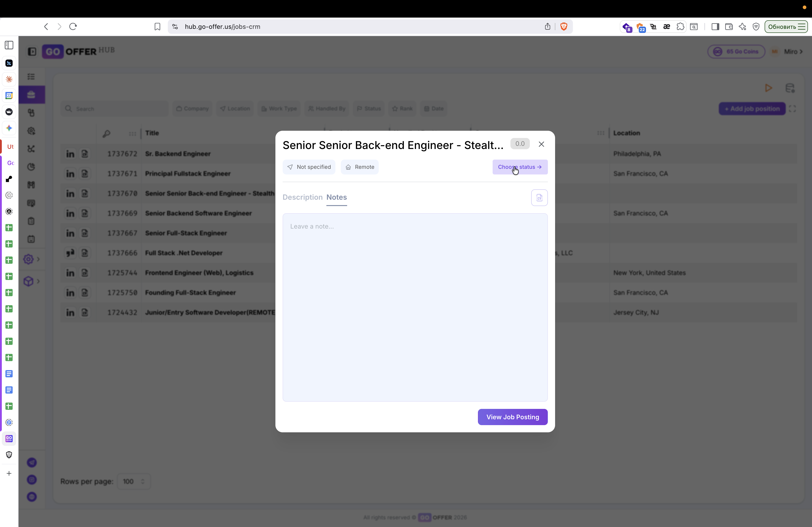Click into the Leave a note field
This screenshot has width=812, height=527.
[x=415, y=307]
